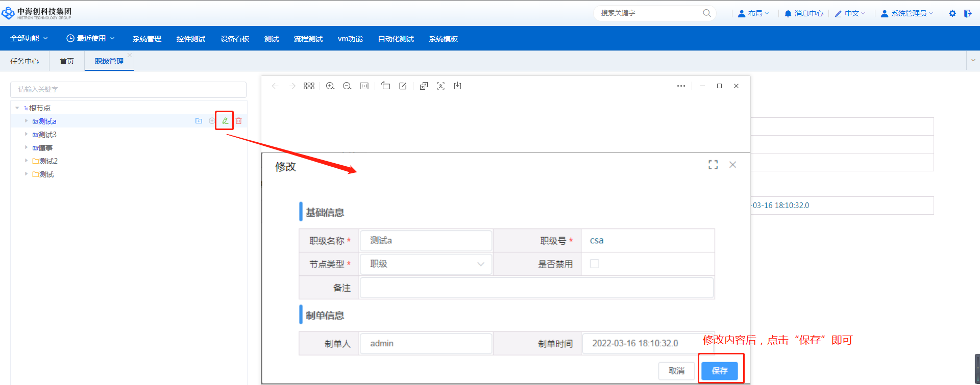The image size is (980, 385).
Task: Select the 董事 tree item
Action: pos(45,148)
